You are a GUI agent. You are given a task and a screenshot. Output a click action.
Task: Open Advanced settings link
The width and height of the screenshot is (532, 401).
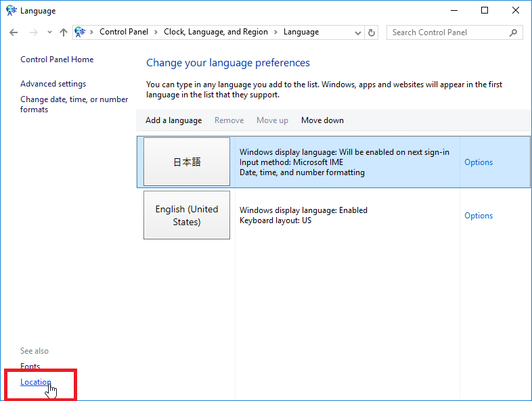coord(53,84)
